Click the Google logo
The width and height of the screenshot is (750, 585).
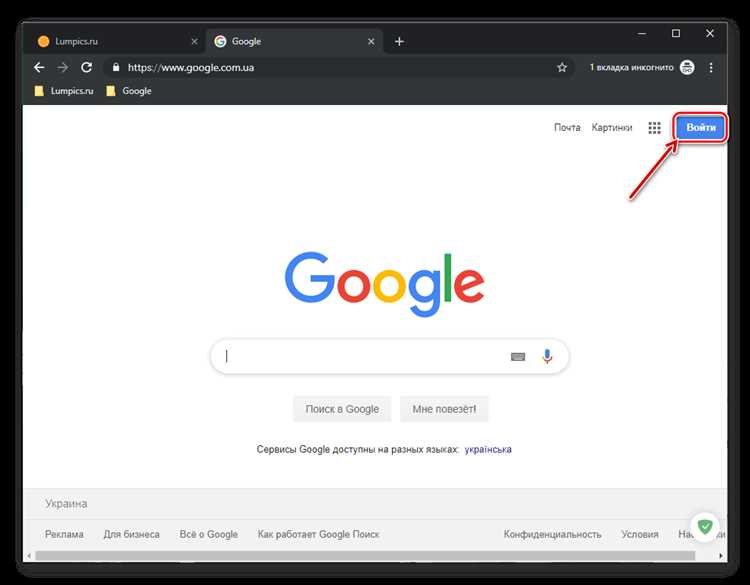[385, 284]
